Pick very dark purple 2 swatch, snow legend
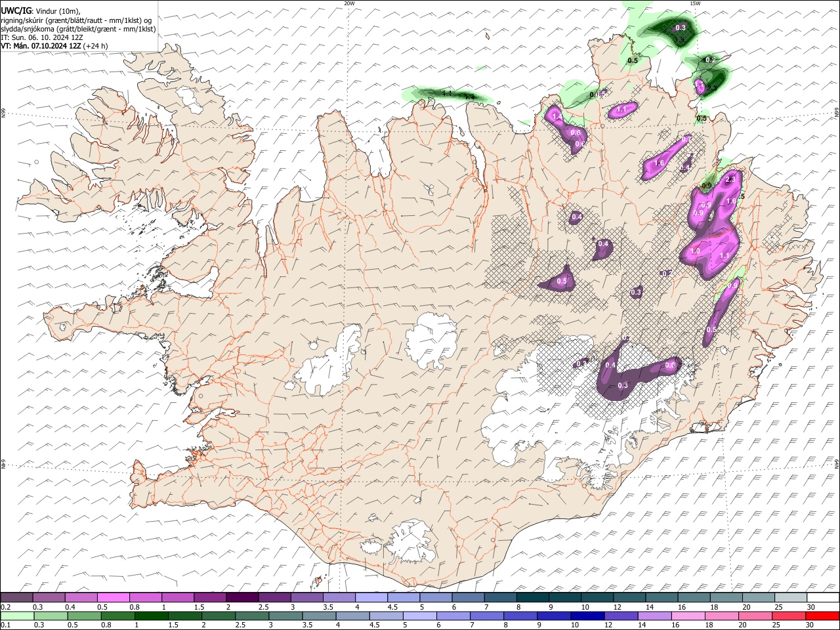This screenshot has height=630, width=840. pos(241,598)
